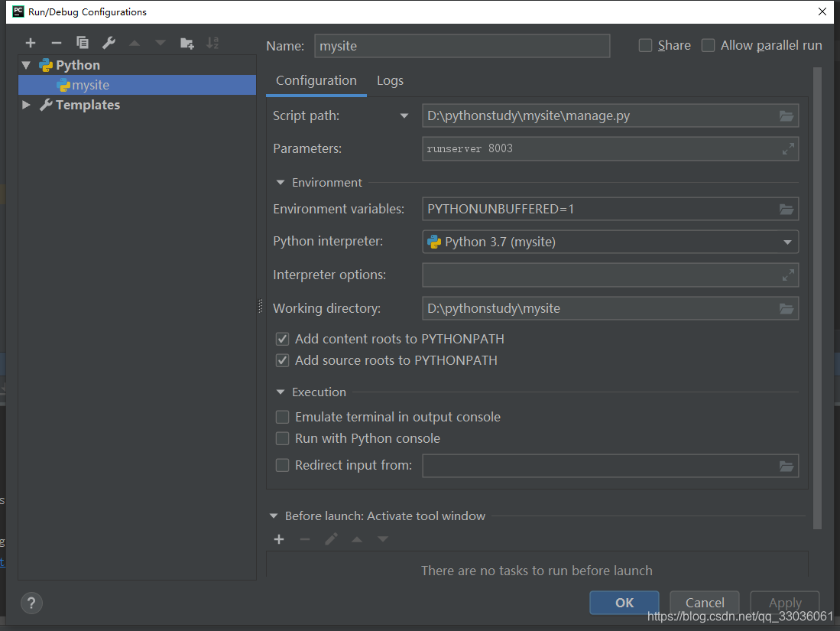840x631 pixels.
Task: Collapse the Environment section
Action: click(281, 183)
